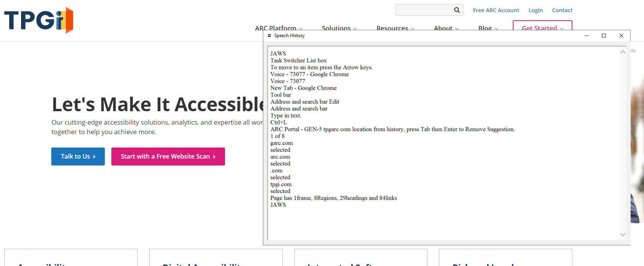Click the search magnifier icon
The image size is (644, 266).
(457, 10)
